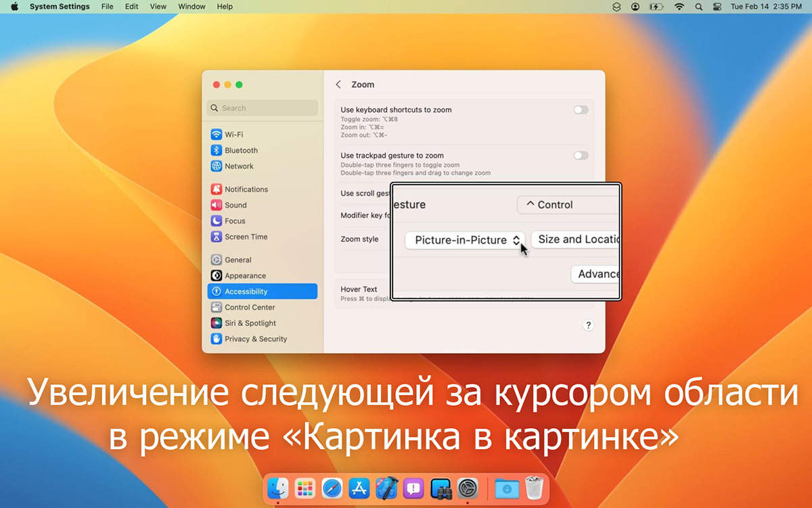Image resolution: width=812 pixels, height=508 pixels.
Task: Click the Zoom style label
Action: point(359,239)
